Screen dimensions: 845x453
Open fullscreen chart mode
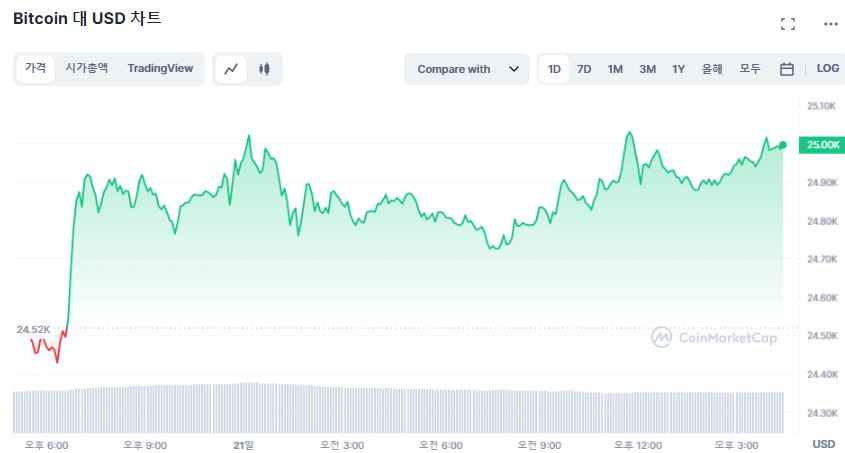pos(787,24)
